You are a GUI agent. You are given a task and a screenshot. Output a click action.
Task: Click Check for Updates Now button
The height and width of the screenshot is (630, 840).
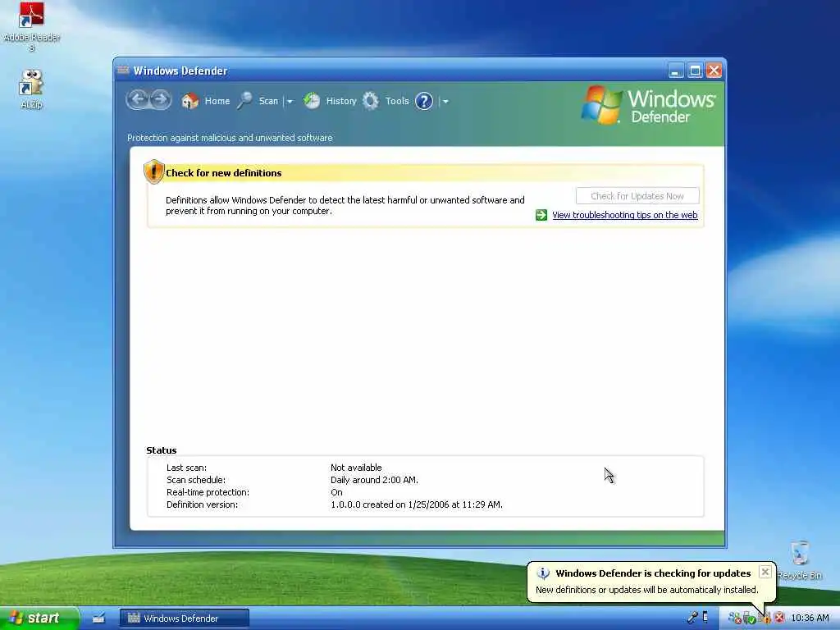tap(637, 196)
